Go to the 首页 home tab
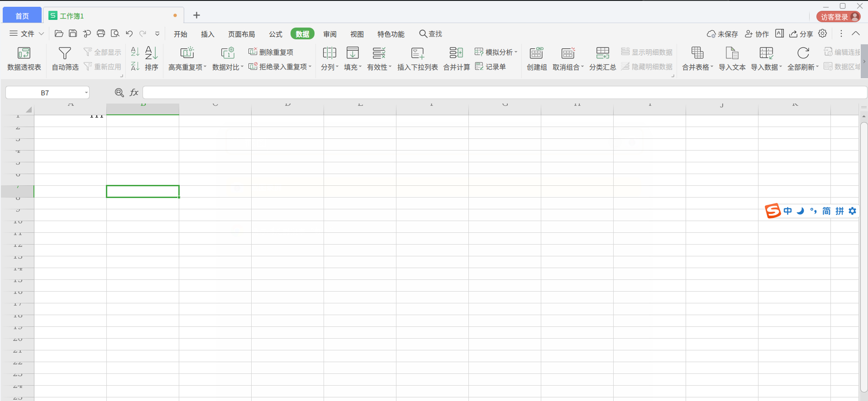This screenshot has width=868, height=401. tap(22, 16)
